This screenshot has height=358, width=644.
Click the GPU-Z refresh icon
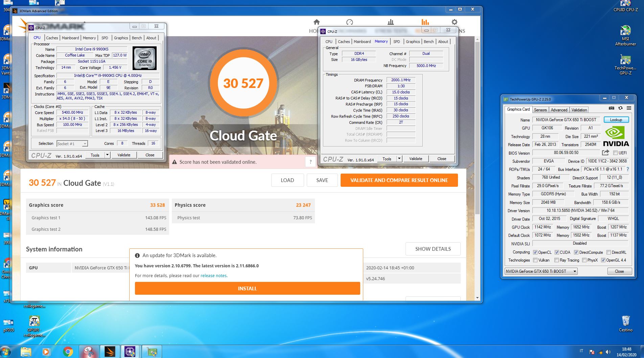click(620, 108)
